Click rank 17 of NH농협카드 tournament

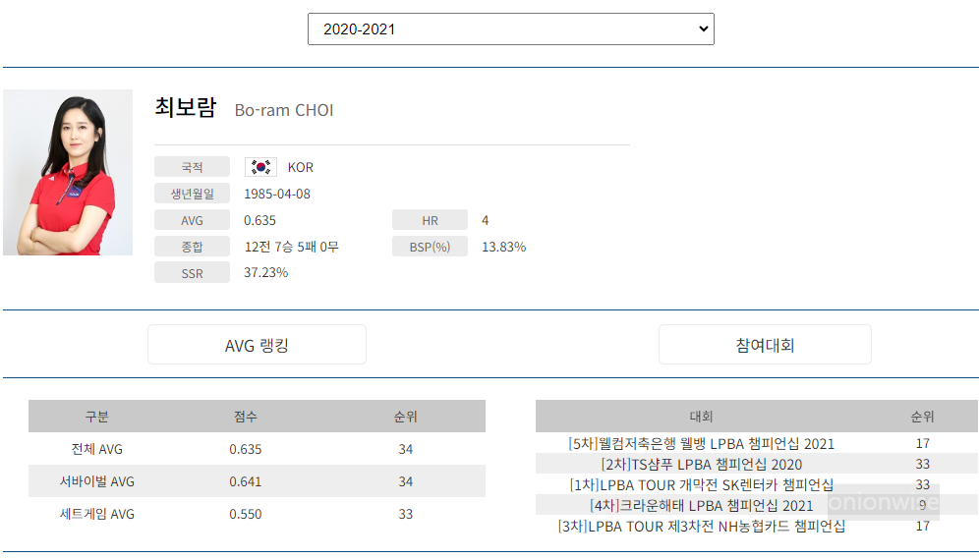(x=923, y=526)
